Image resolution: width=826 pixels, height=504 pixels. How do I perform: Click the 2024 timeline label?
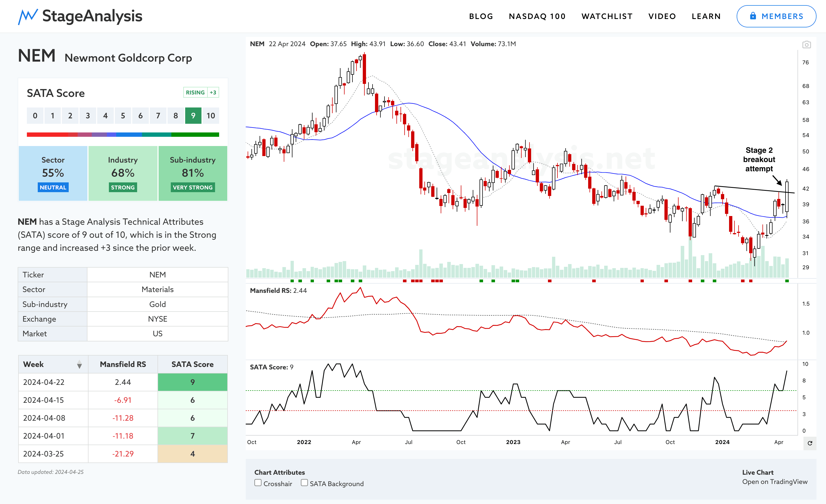[x=722, y=442]
